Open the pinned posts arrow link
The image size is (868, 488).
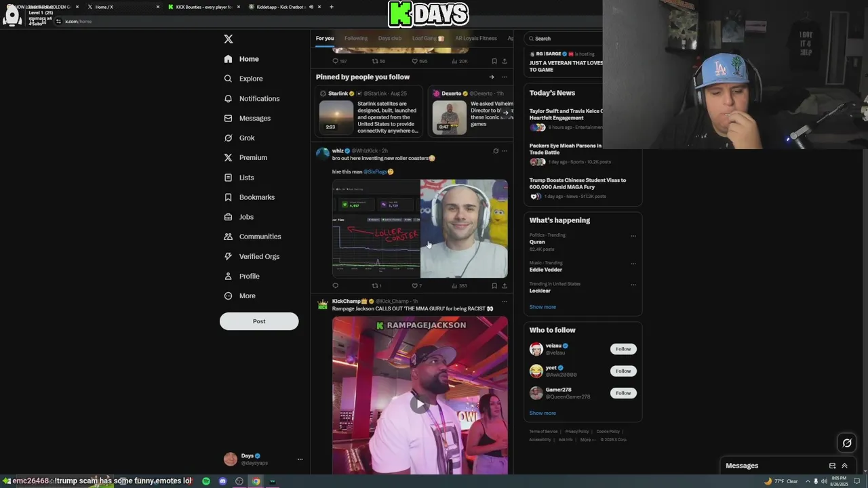tap(492, 77)
